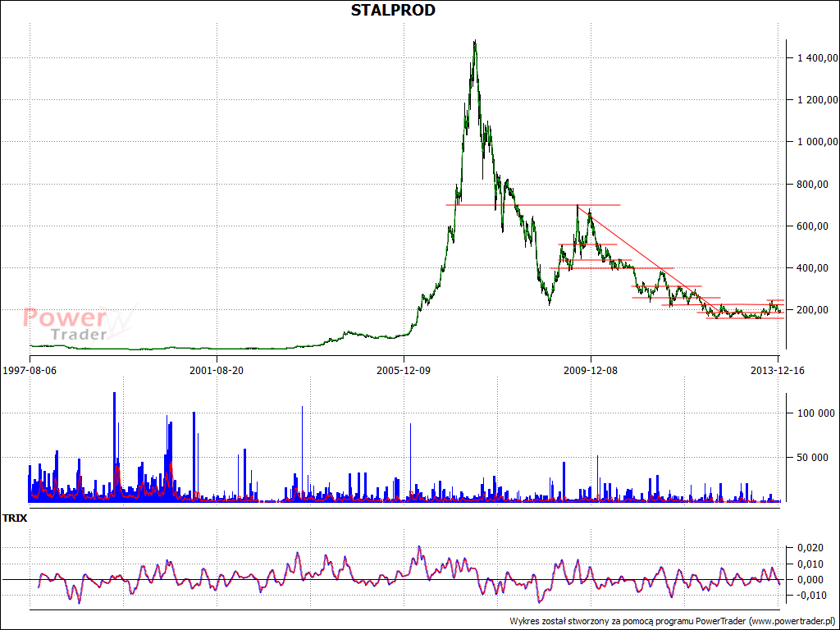Select the 1997-08-06 date label
Viewport: 840px width, 630px height.
pyautogui.click(x=30, y=371)
